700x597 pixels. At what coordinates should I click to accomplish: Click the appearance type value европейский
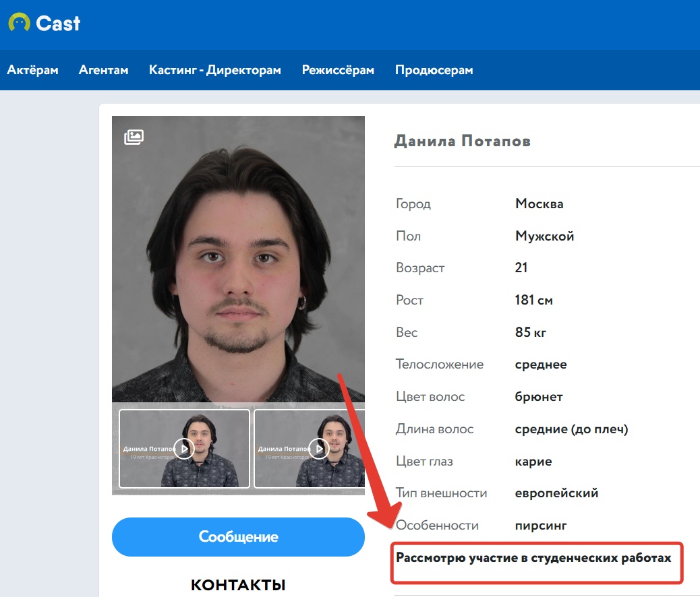coord(557,493)
